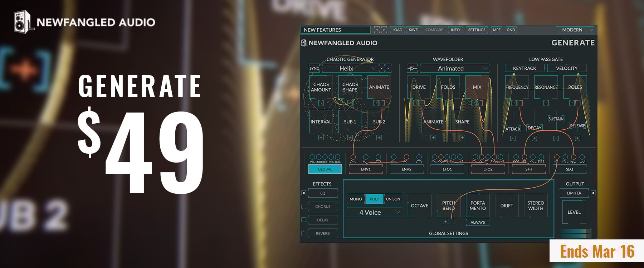
Task: Enable the Chorus effect toggle
Action: point(304,207)
